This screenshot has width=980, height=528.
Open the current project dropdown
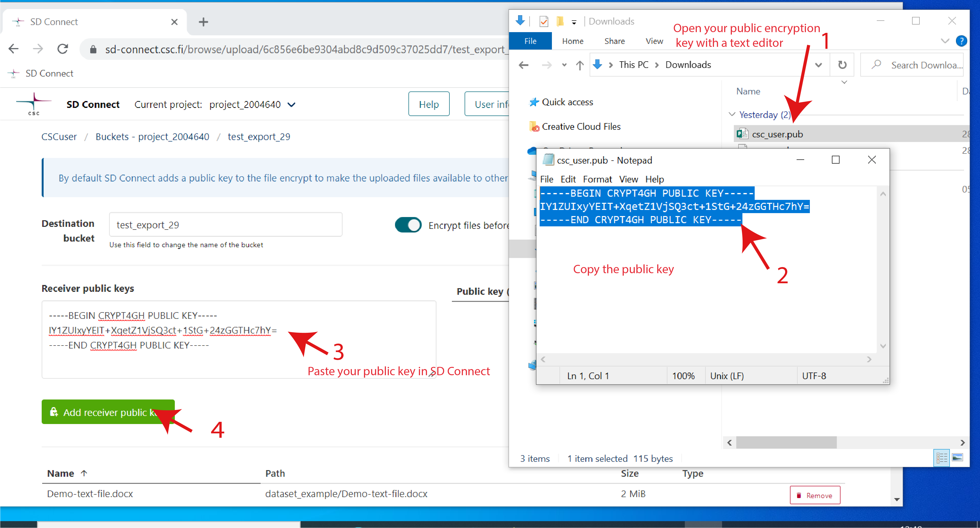(x=253, y=105)
